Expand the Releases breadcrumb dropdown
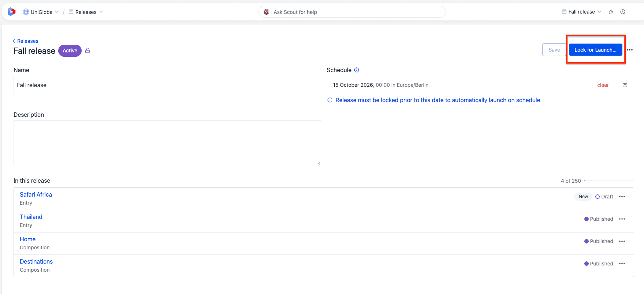This screenshot has width=644, height=294. point(86,12)
